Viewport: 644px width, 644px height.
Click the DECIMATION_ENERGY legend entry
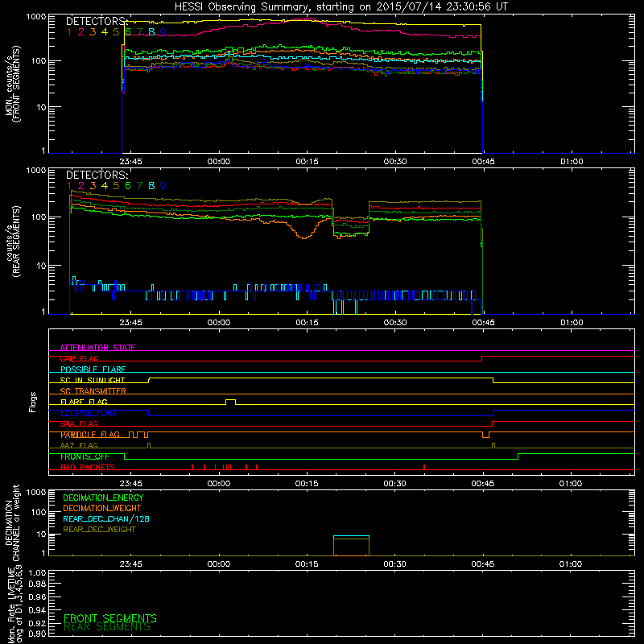[103, 497]
